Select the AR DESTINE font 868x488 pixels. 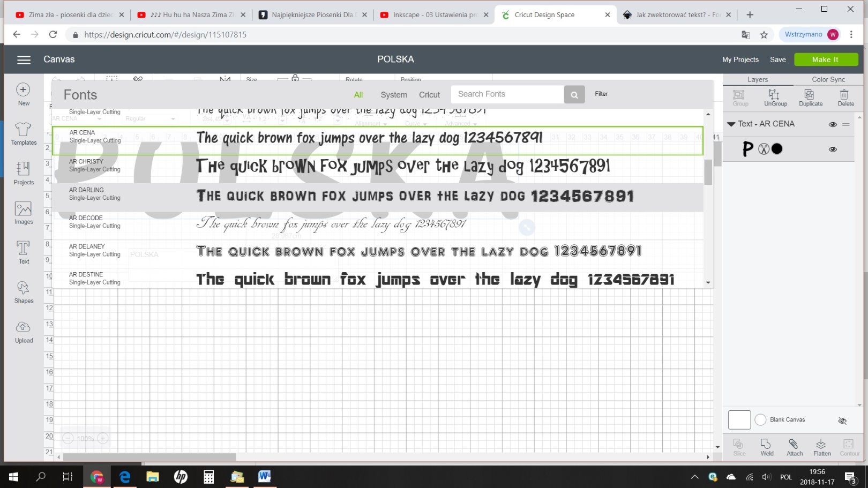[377, 278]
